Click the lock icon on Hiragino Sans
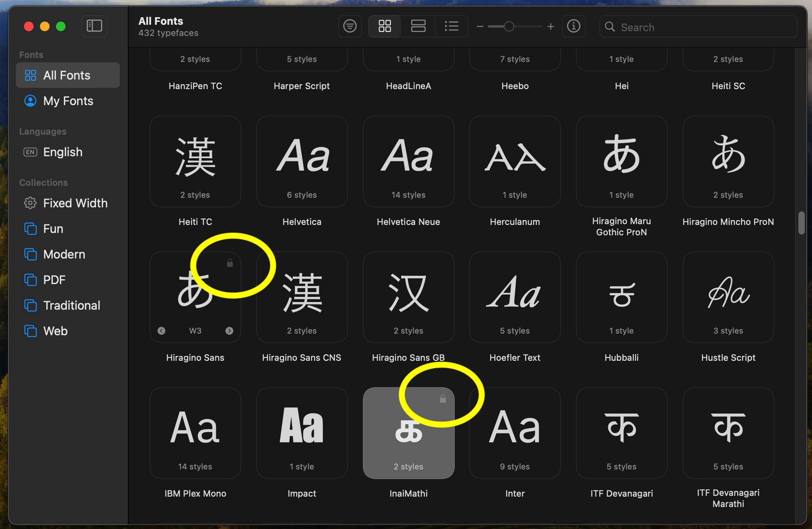Image resolution: width=812 pixels, height=529 pixels. pyautogui.click(x=230, y=263)
